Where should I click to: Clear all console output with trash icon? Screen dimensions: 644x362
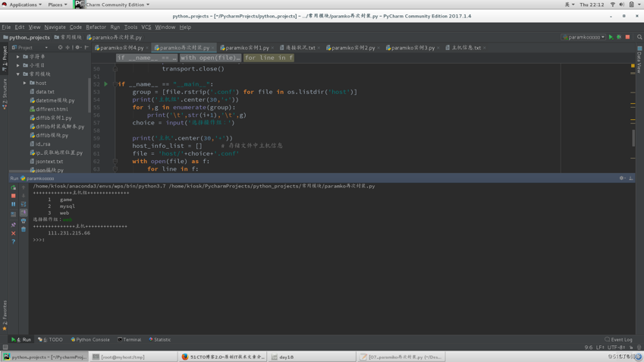click(24, 229)
